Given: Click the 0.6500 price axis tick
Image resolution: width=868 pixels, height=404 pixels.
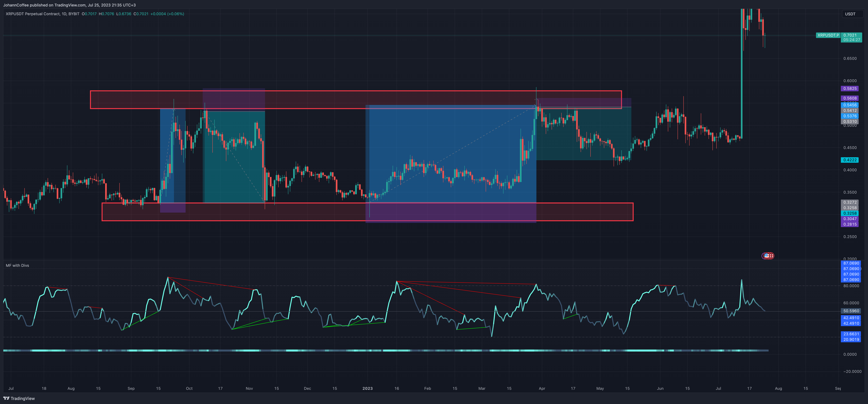Looking at the screenshot, I should pos(850,58).
